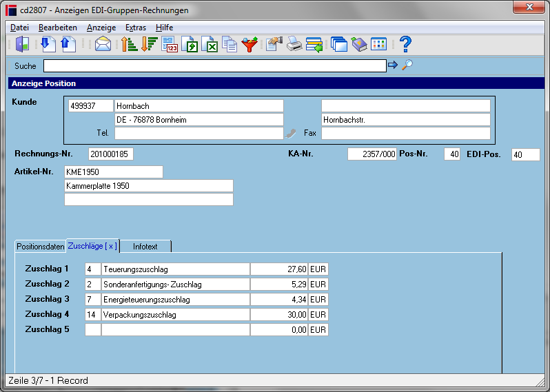The height and width of the screenshot is (392, 550).
Task: Click the exit door icon
Action: 22,44
